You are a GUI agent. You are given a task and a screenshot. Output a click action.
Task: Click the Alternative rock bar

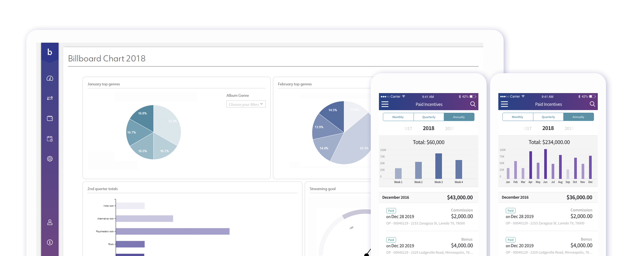pyautogui.click(x=145, y=218)
